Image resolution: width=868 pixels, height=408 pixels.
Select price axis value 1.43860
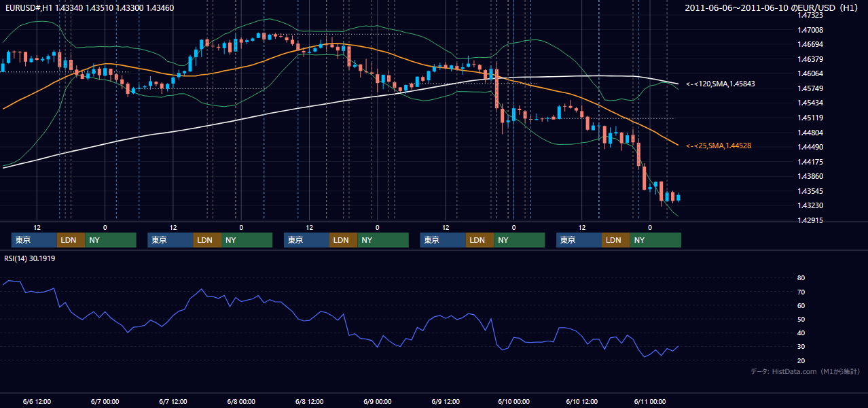(810, 176)
